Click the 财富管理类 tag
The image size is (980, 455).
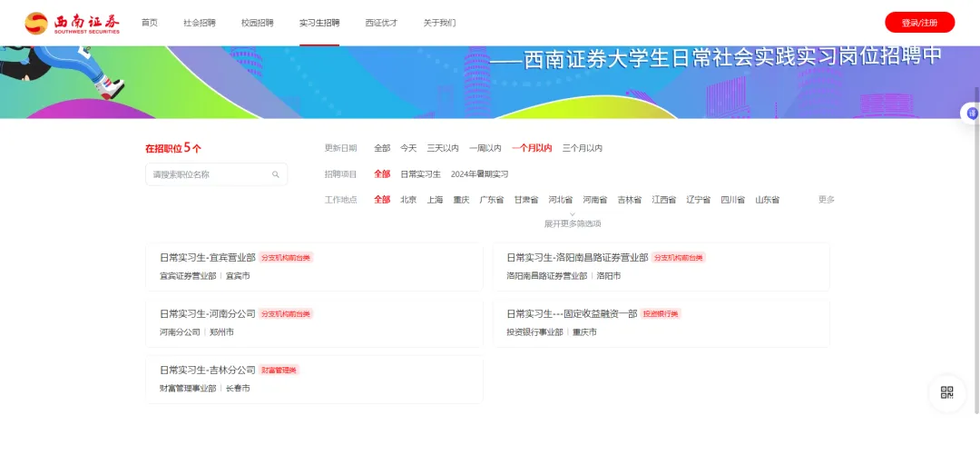click(x=279, y=370)
